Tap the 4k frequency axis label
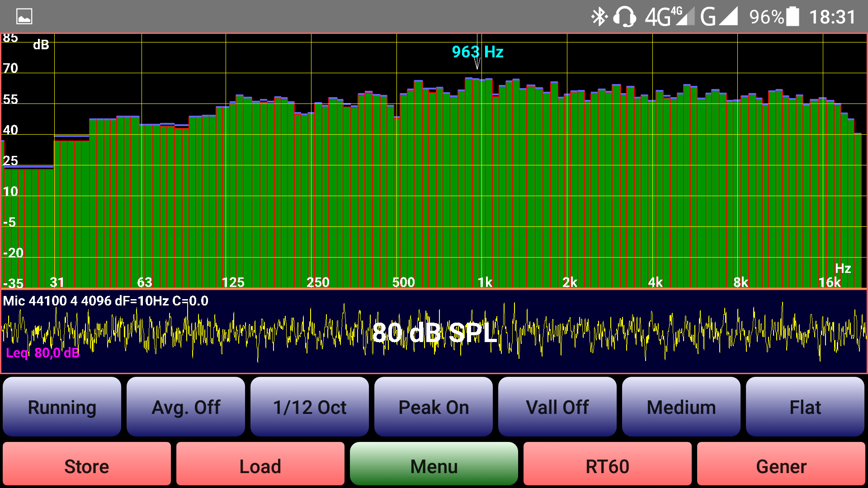 [x=655, y=282]
